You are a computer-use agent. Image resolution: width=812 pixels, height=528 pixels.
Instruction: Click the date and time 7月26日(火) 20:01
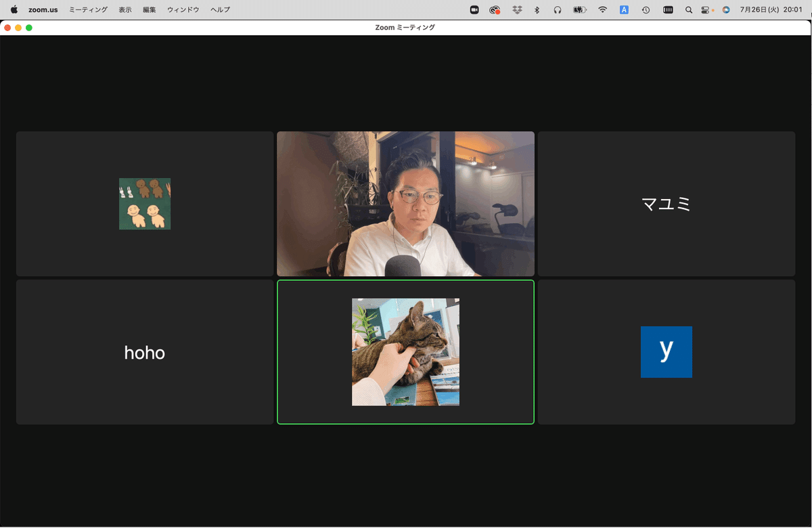(771, 9)
